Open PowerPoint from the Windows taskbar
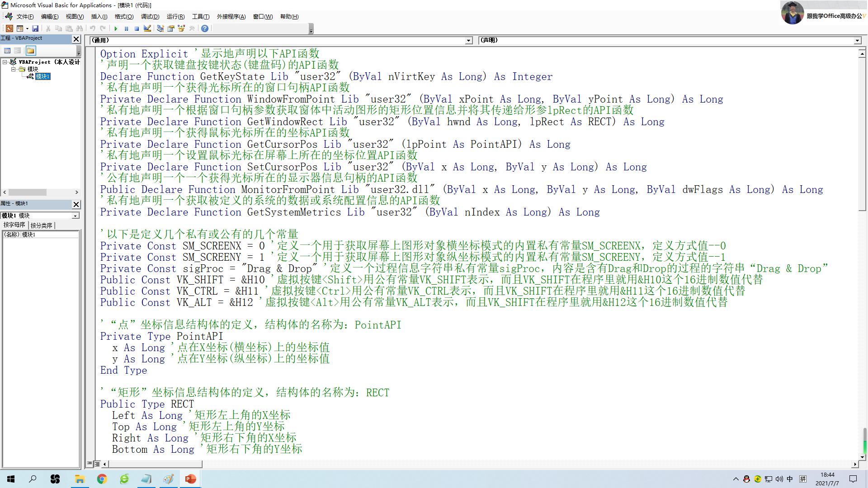 tap(190, 479)
